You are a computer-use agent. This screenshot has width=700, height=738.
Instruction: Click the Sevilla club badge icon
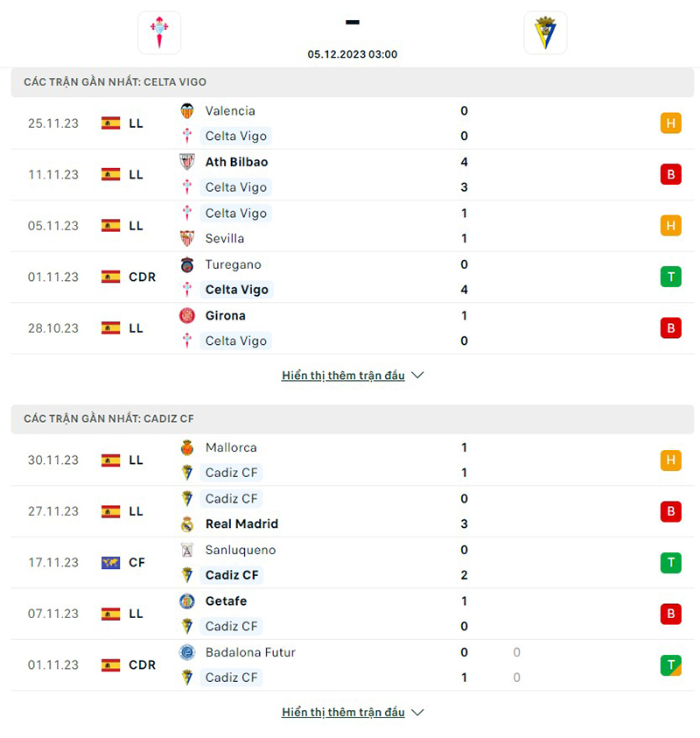coord(187,238)
